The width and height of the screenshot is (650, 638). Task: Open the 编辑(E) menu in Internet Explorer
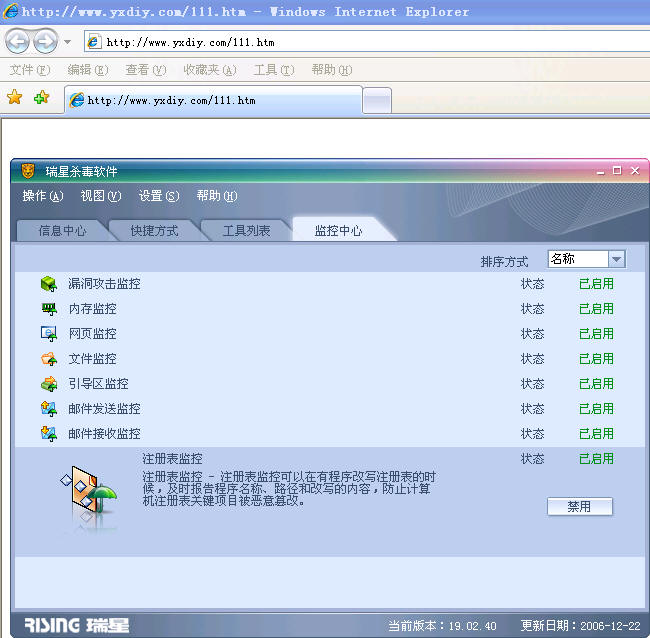click(x=88, y=70)
